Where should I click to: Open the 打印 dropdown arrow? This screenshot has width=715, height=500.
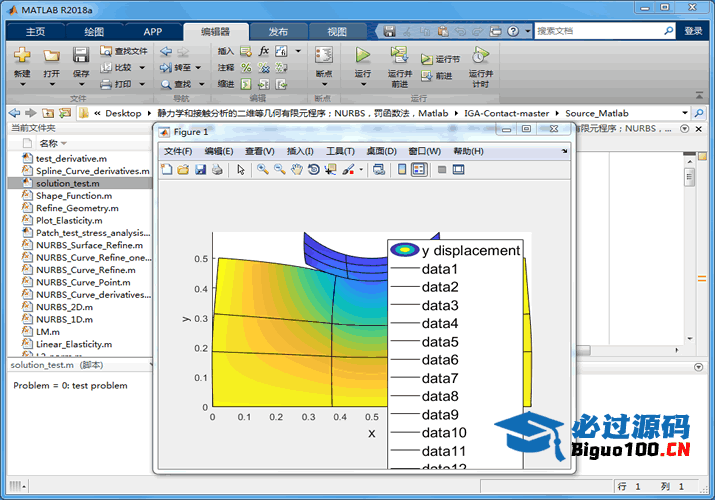pos(142,84)
